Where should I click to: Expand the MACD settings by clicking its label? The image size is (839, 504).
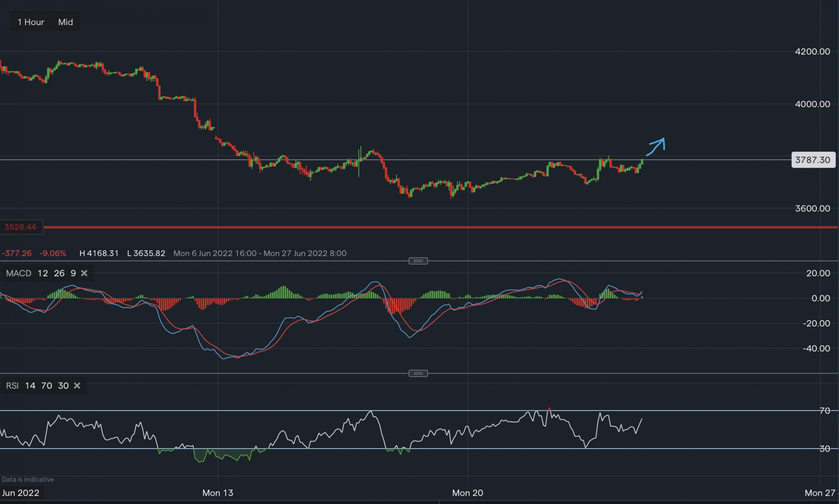pyautogui.click(x=18, y=273)
